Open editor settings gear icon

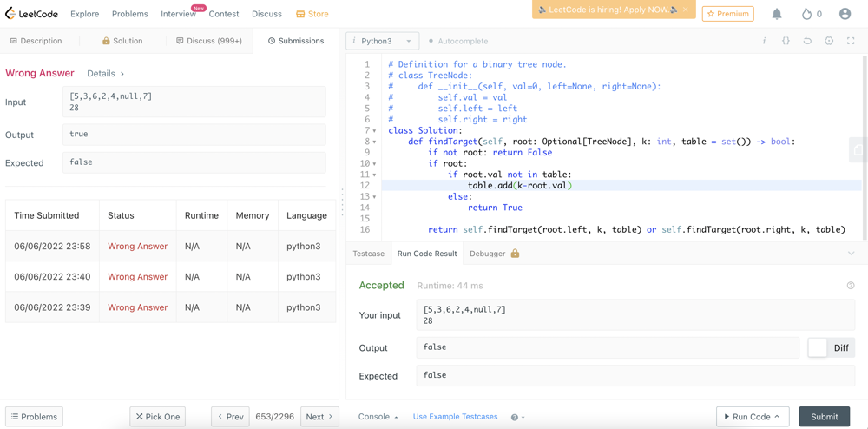pyautogui.click(x=829, y=41)
